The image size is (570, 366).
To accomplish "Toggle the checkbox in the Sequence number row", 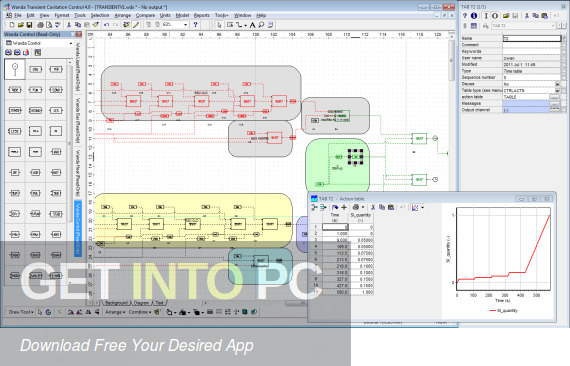I will pyautogui.click(x=564, y=77).
